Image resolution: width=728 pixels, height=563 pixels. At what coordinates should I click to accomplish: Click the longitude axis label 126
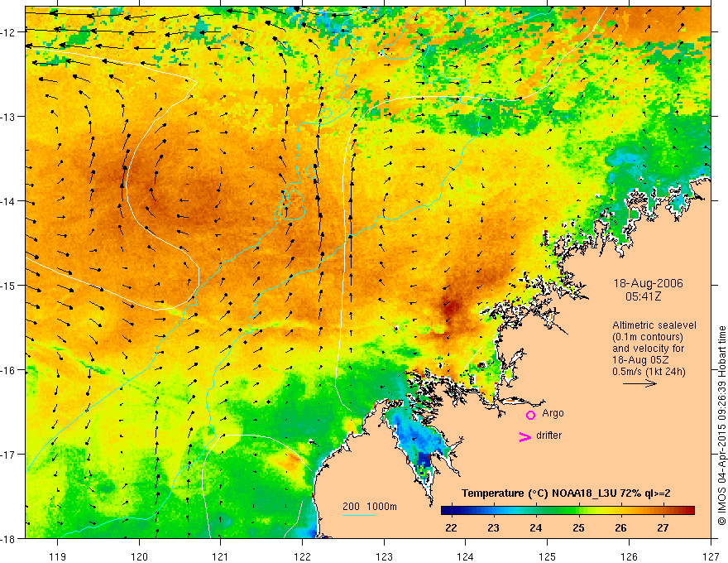[x=629, y=556]
